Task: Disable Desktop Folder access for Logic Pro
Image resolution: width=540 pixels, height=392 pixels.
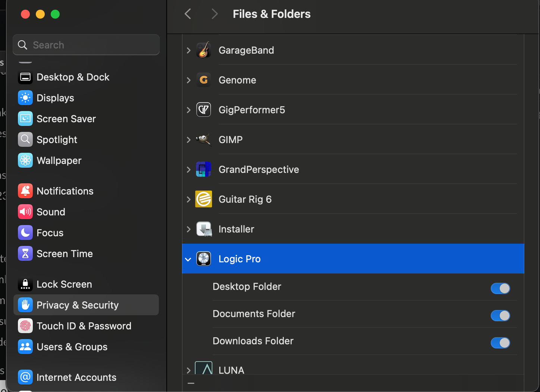Action: point(500,288)
